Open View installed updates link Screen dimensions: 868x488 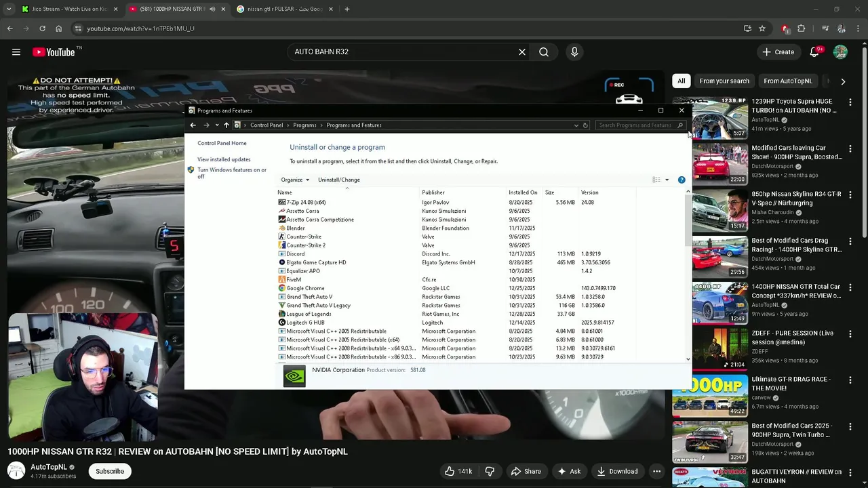pyautogui.click(x=224, y=159)
